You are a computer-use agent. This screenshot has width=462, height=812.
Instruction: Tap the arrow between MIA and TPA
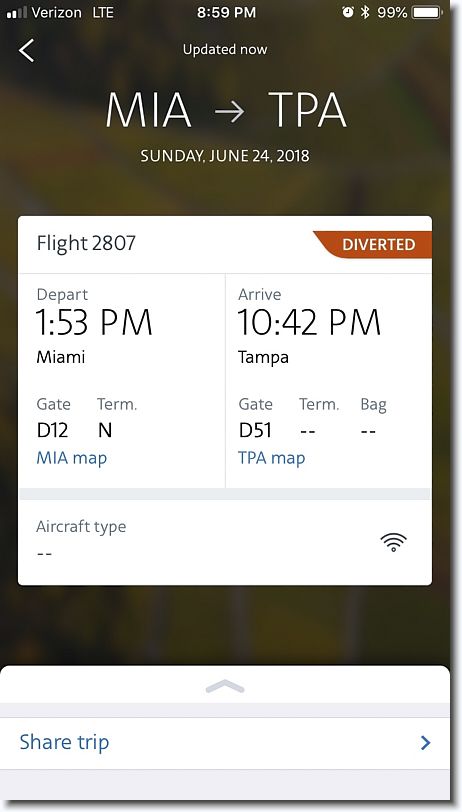(229, 112)
